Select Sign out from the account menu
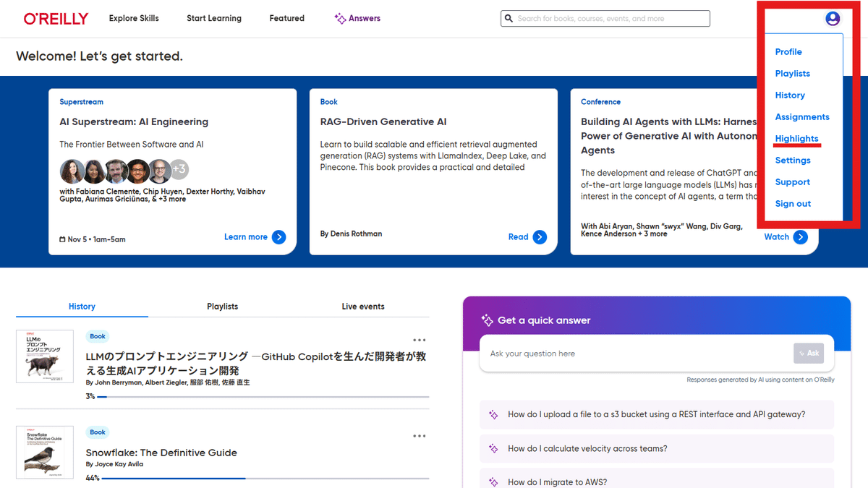868x488 pixels. tap(793, 203)
